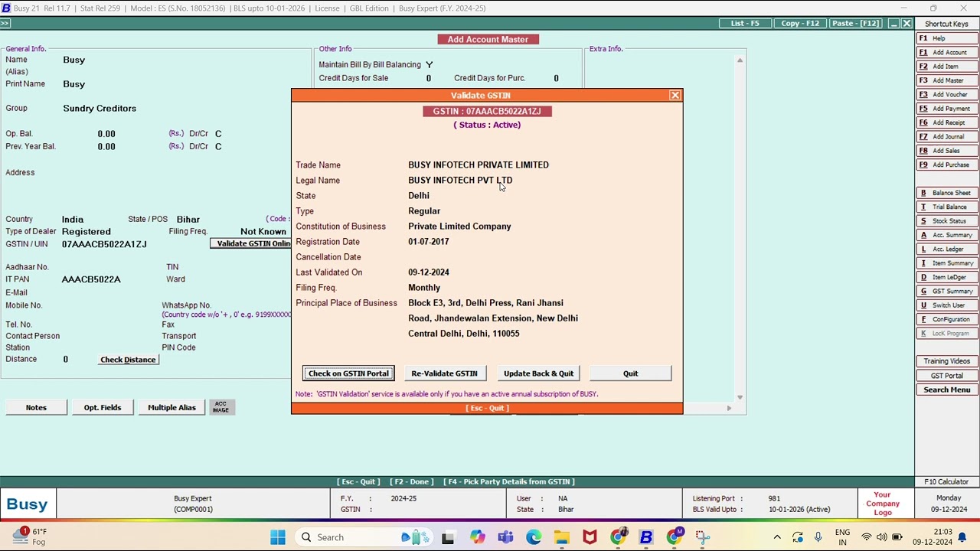Open F1 Help shortcut
The height and width of the screenshot is (551, 980).
pyautogui.click(x=946, y=38)
